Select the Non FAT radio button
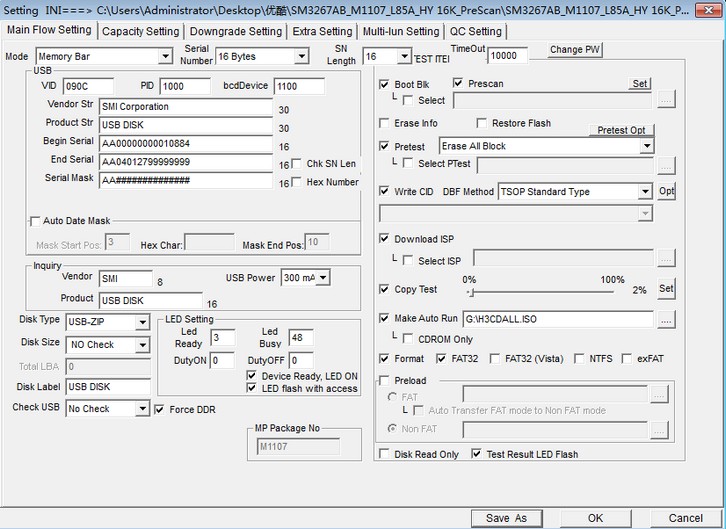The height and width of the screenshot is (529, 726). click(x=391, y=429)
